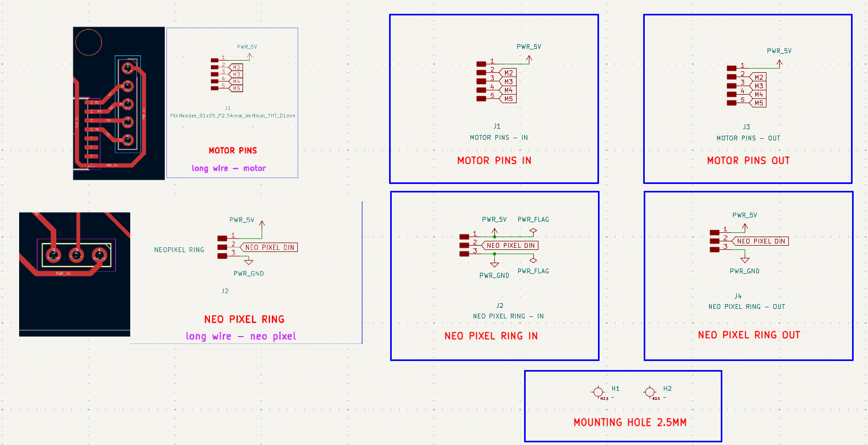Click PWR_5V text in MOTOR PINS IN box
The image size is (868, 445).
[x=529, y=47]
